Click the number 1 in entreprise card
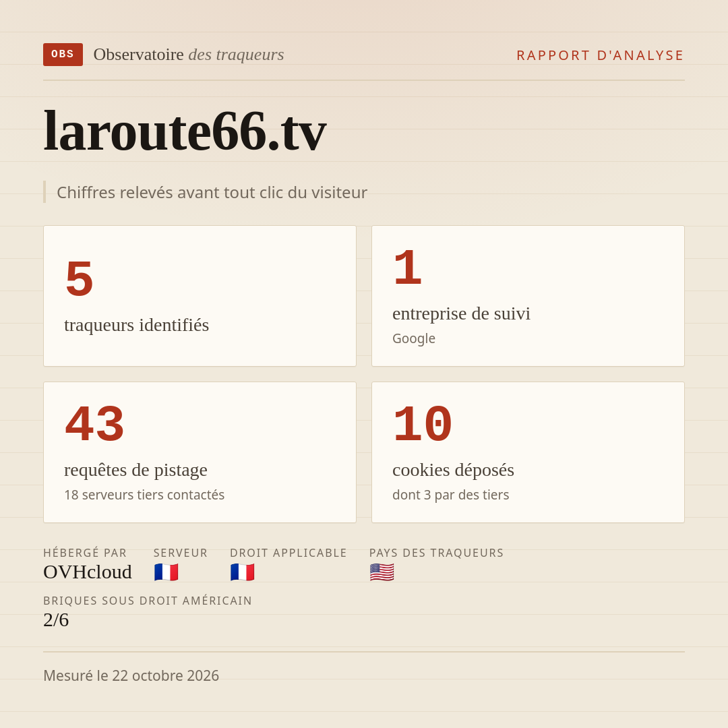This screenshot has width=728, height=728. (x=408, y=268)
